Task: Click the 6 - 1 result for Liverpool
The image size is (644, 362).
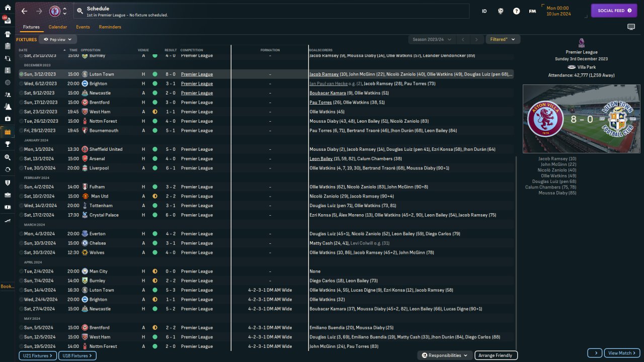Action: (x=171, y=168)
